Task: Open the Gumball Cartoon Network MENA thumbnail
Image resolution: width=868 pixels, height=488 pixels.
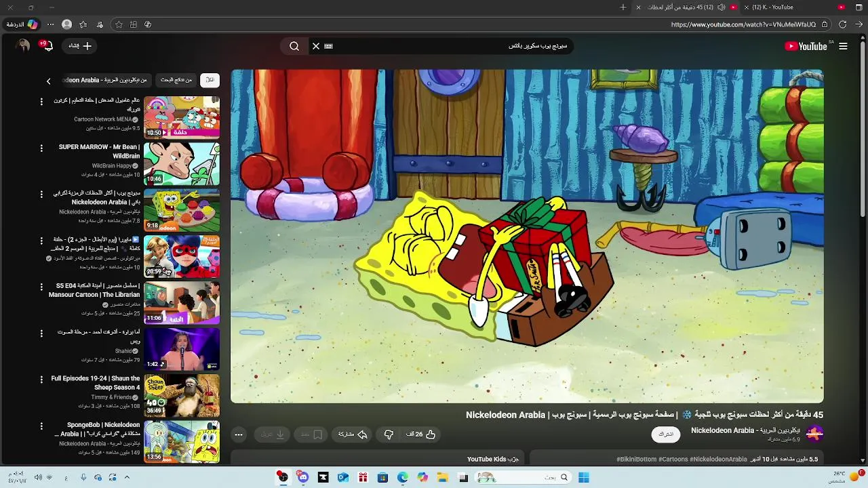Action: [182, 117]
